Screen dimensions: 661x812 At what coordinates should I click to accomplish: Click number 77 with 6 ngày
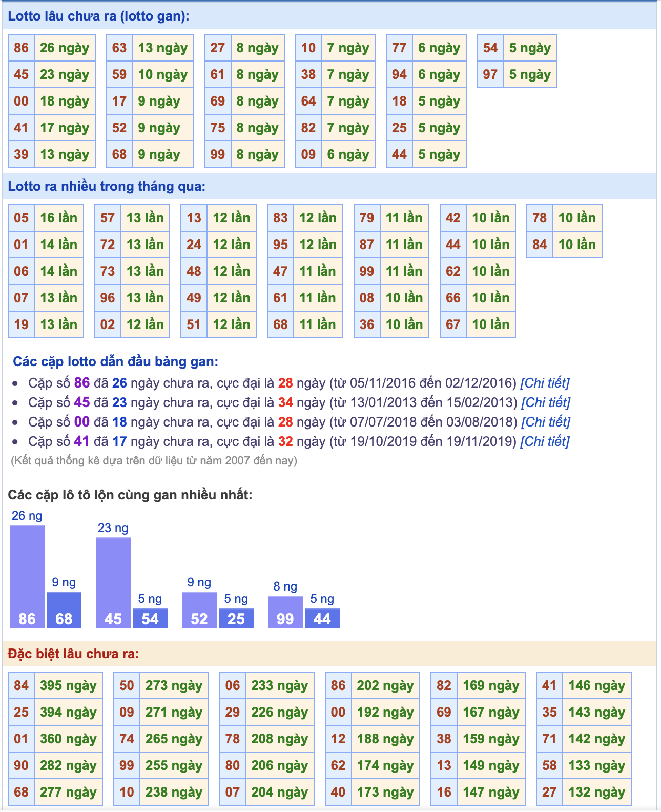[399, 48]
